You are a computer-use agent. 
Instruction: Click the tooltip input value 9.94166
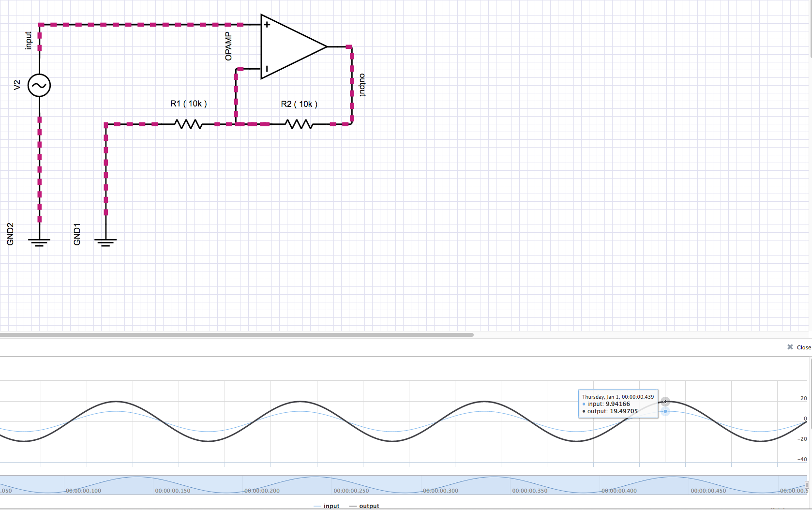tap(618, 404)
